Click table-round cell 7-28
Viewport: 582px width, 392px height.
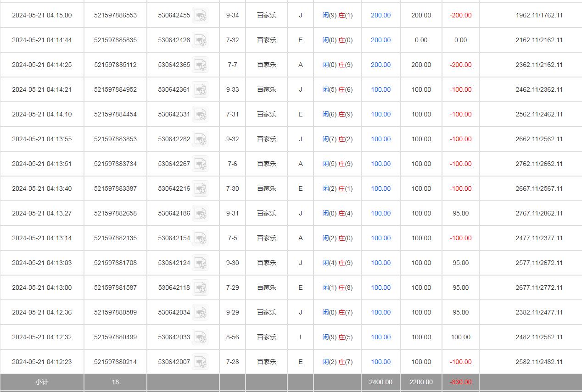pos(232,362)
